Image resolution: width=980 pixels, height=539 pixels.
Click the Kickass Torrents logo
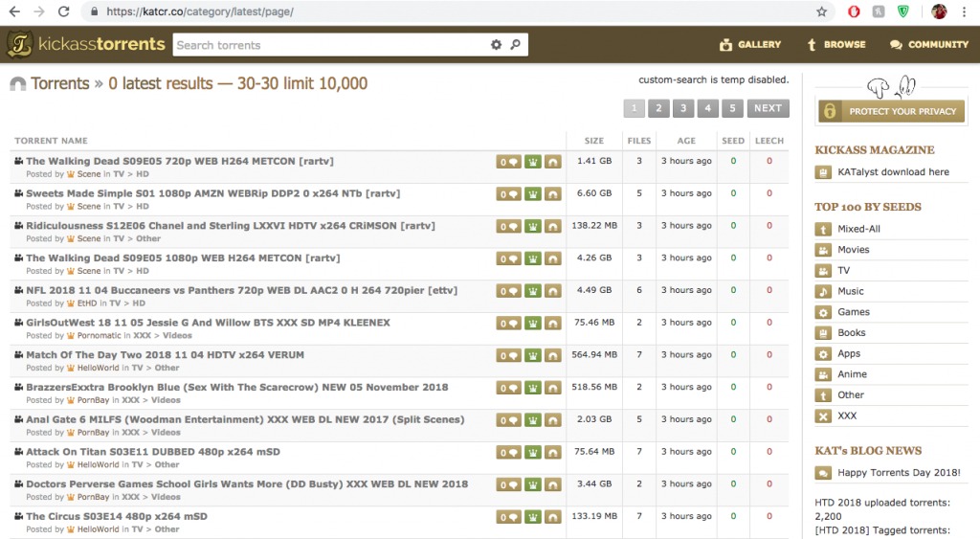coord(86,45)
